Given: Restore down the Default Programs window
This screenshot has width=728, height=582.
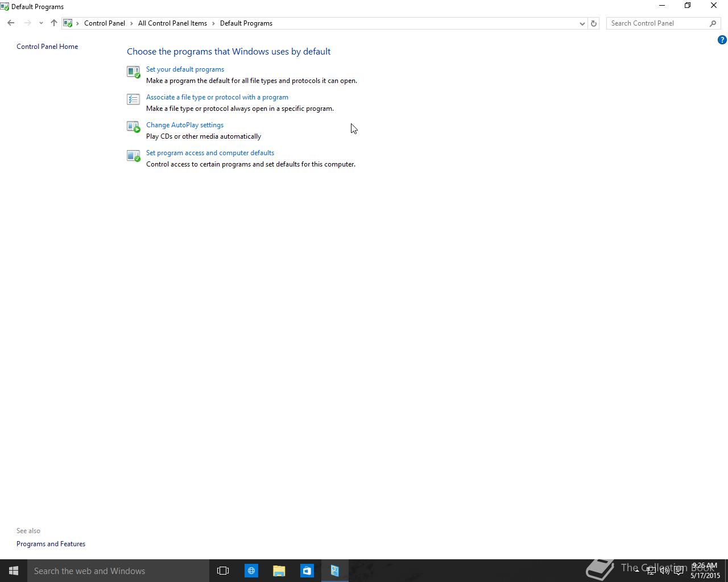Looking at the screenshot, I should (688, 6).
